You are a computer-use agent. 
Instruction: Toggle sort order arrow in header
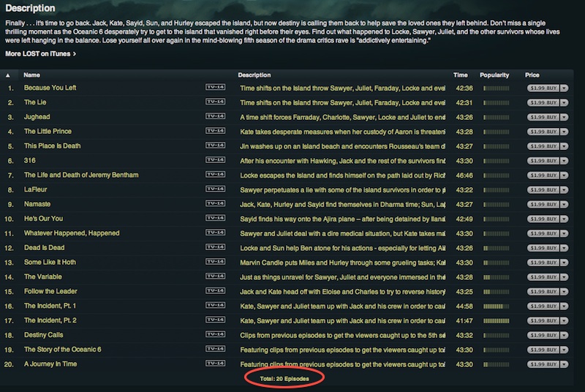click(x=8, y=75)
